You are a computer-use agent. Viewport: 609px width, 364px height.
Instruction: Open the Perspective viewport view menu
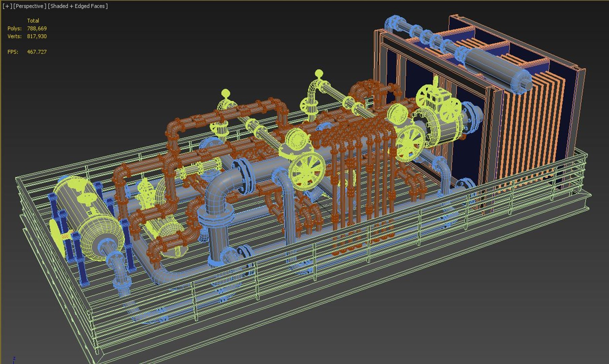[x=29, y=6]
